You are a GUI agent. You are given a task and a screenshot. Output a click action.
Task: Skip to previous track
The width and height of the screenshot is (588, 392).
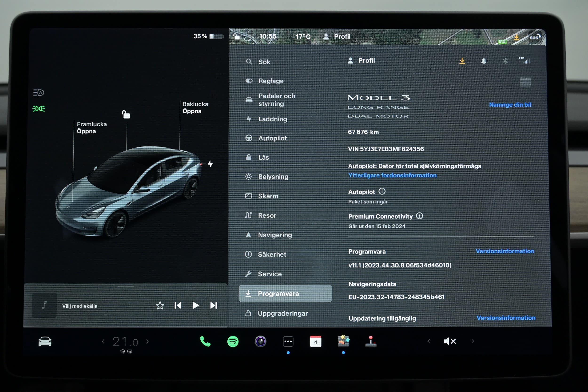tap(178, 305)
